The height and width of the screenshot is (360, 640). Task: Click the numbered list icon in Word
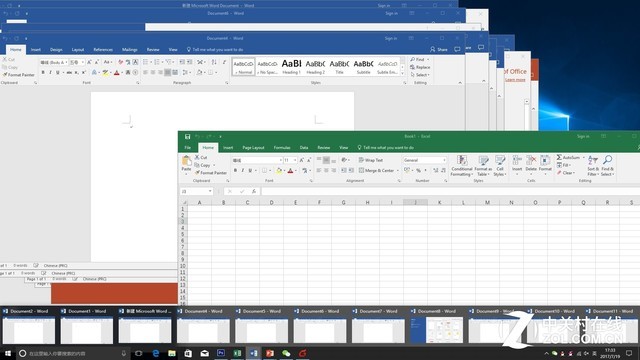157,62
